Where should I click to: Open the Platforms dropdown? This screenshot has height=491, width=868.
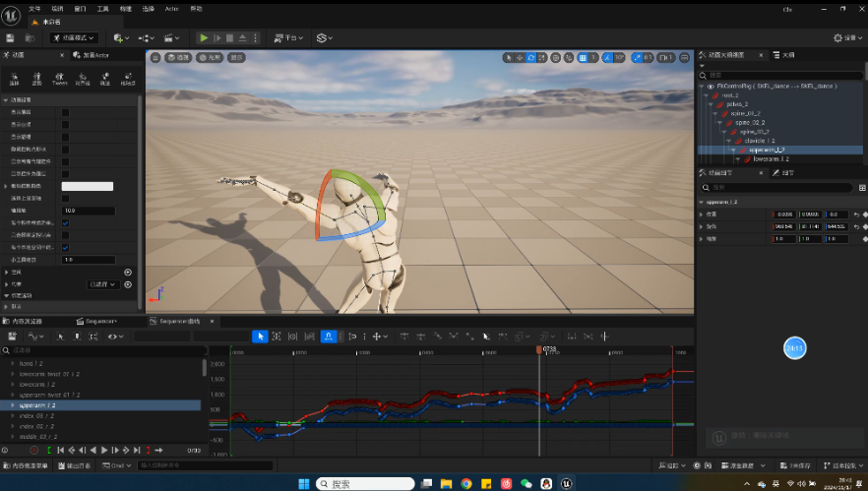pos(288,37)
